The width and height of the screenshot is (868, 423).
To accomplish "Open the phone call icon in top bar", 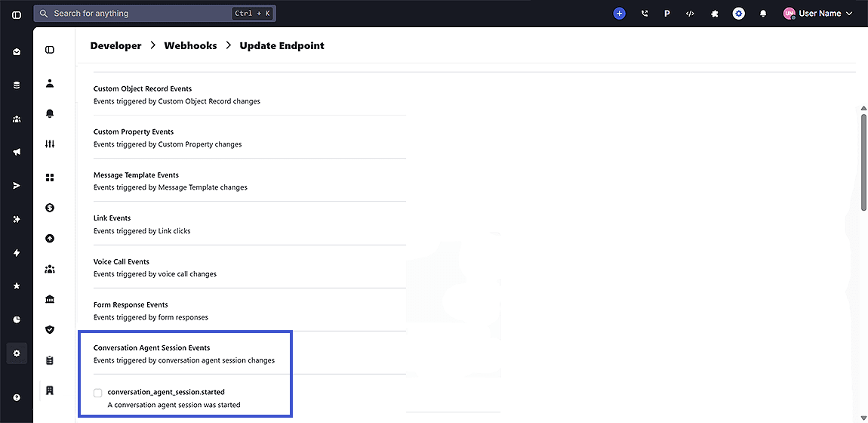I will coord(645,14).
